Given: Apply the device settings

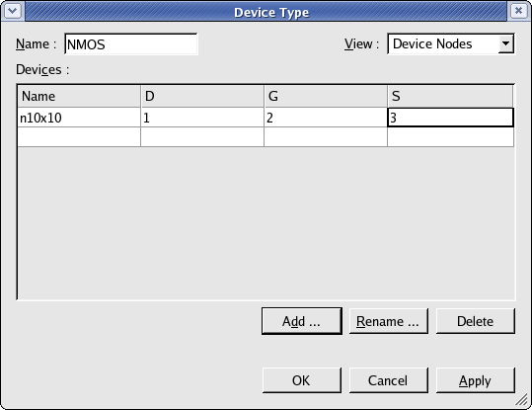Looking at the screenshot, I should point(476,380).
